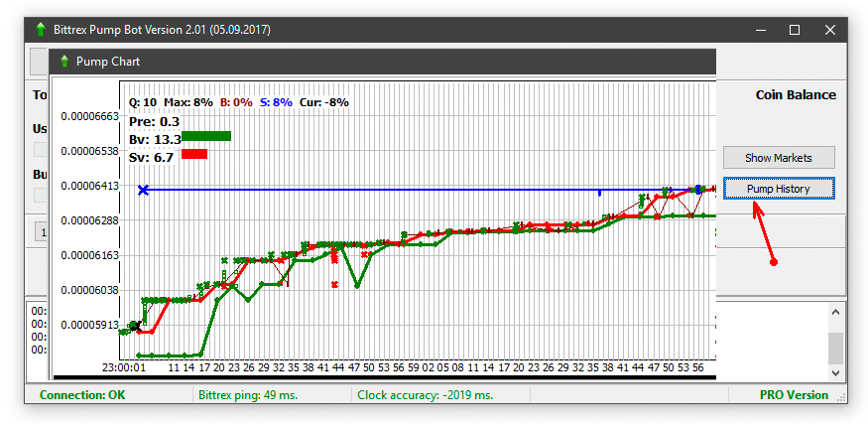Image resolution: width=868 pixels, height=425 pixels.
Task: Click the Bittrex Pump Bot Version title text
Action: point(162,30)
